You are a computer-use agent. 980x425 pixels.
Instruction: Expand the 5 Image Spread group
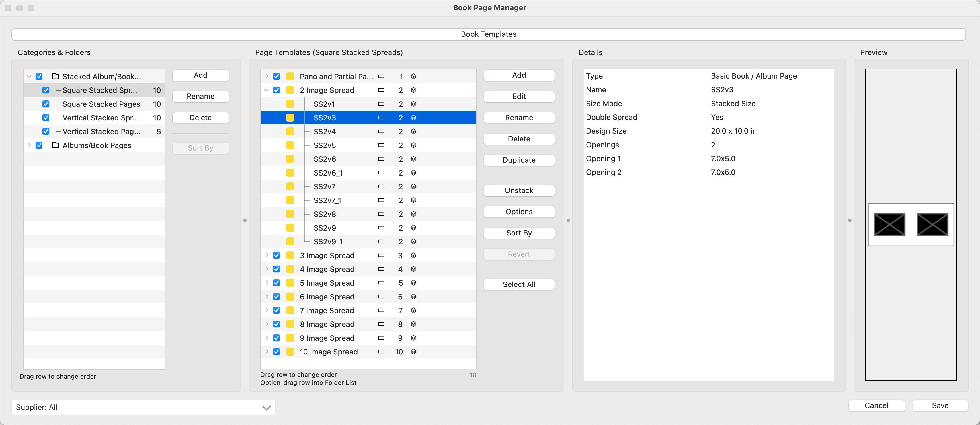coord(267,283)
